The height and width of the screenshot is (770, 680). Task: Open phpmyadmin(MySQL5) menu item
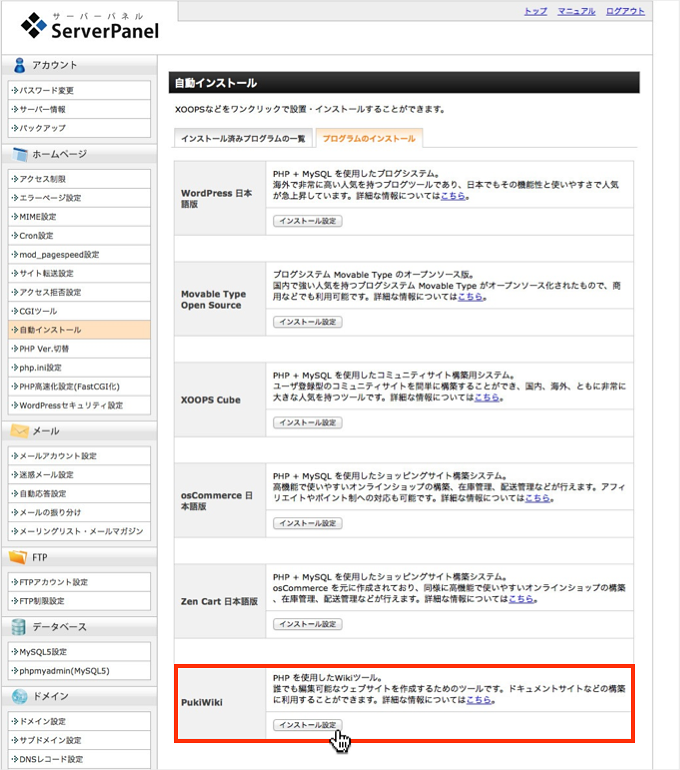[80, 671]
